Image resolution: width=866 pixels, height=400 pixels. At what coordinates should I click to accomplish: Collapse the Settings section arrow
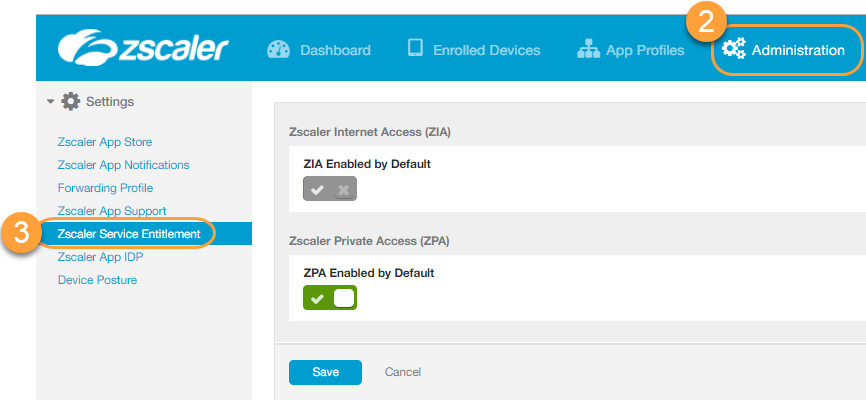(x=51, y=101)
